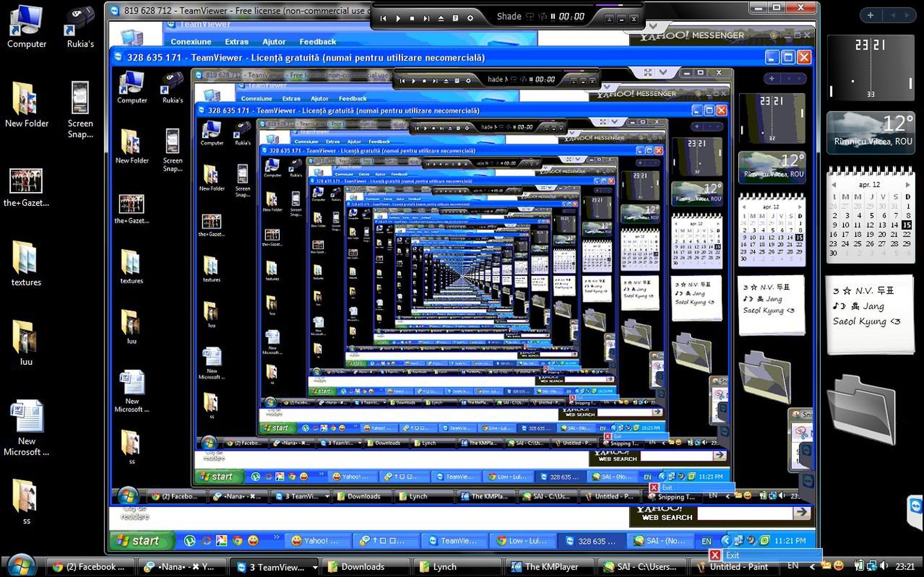Open Feedback menu in outer TeamViewer

[x=317, y=42]
